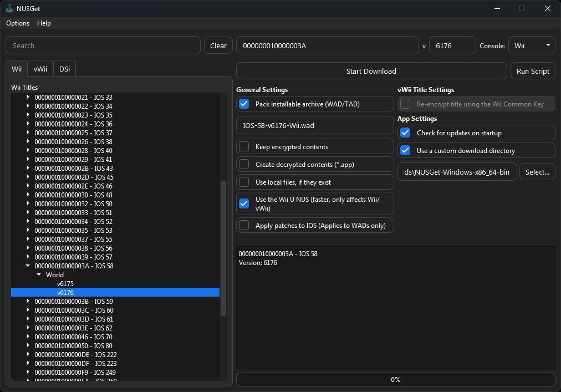561x392 pixels.
Task: Switch to the vWii tab
Action: [40, 69]
